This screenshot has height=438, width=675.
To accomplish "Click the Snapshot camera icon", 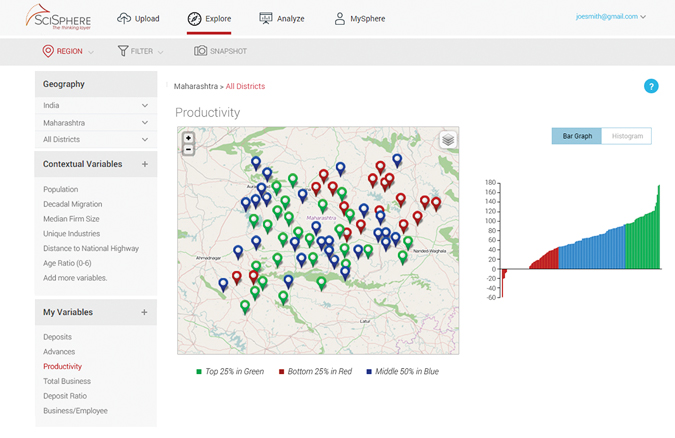I will 200,51.
